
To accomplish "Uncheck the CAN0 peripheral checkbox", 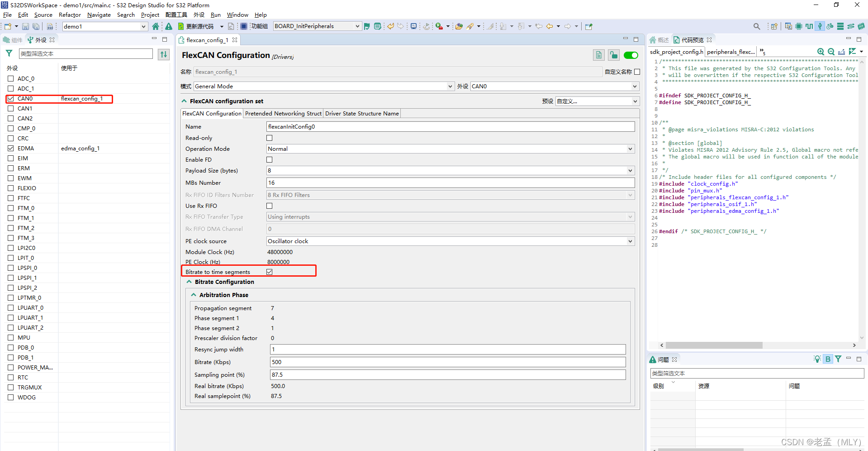I will 10,98.
